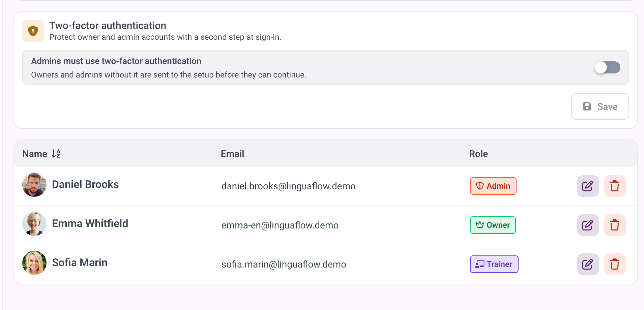The image size is (644, 310).
Task: Open Sofia Marin's avatar photo
Action: [x=34, y=263]
